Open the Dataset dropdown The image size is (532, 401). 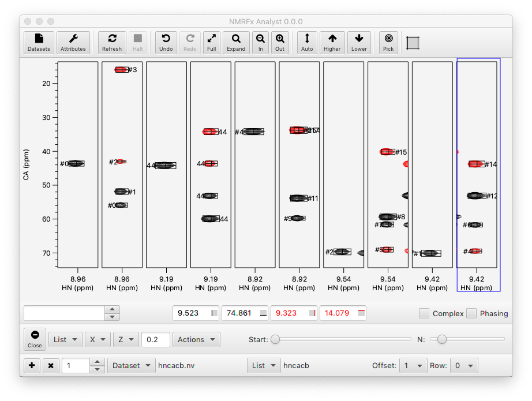(132, 365)
